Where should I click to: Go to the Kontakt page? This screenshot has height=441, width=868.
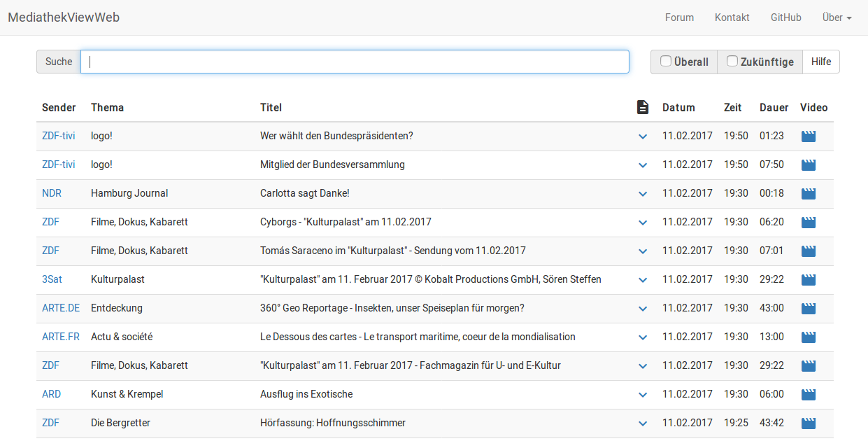pos(732,17)
